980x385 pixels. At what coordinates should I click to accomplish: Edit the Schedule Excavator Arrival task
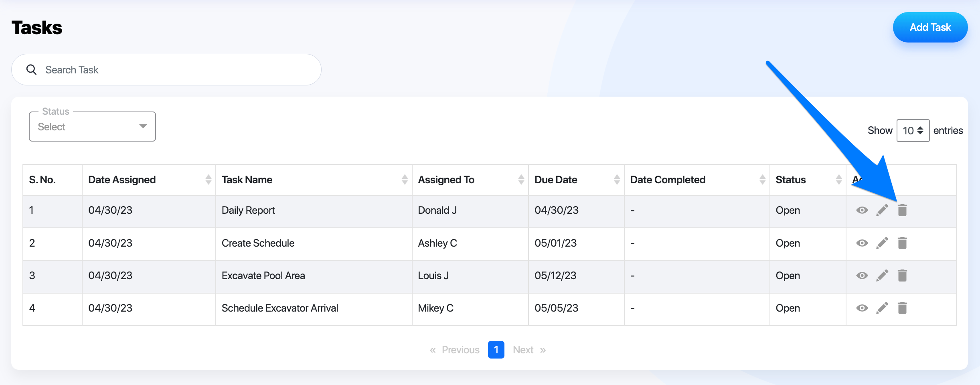882,308
